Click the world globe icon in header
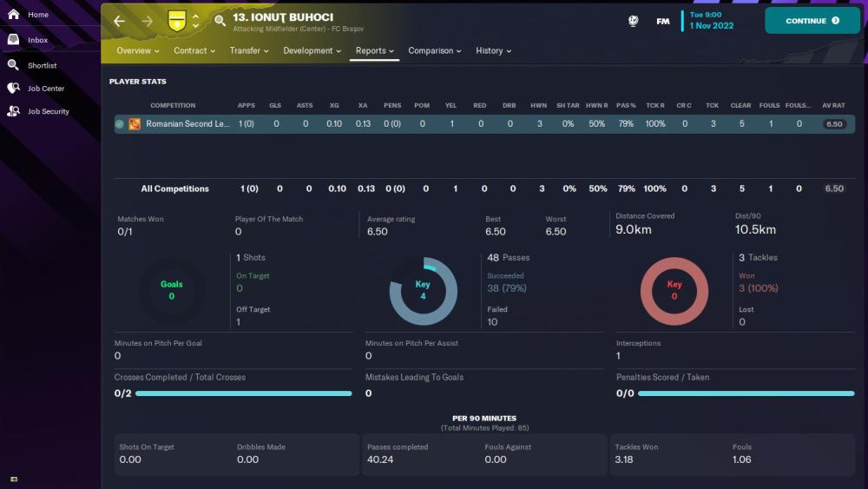Image resolution: width=868 pixels, height=489 pixels. tap(634, 21)
